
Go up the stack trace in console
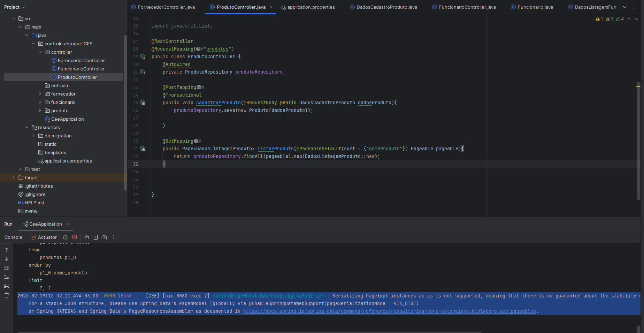[x=7, y=250]
